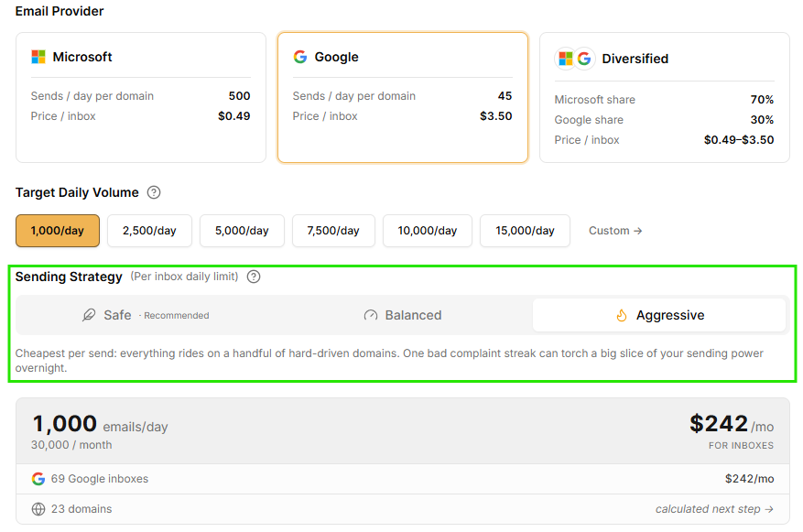
Task: Click the globe icon next to 23 domains
Action: 38,509
